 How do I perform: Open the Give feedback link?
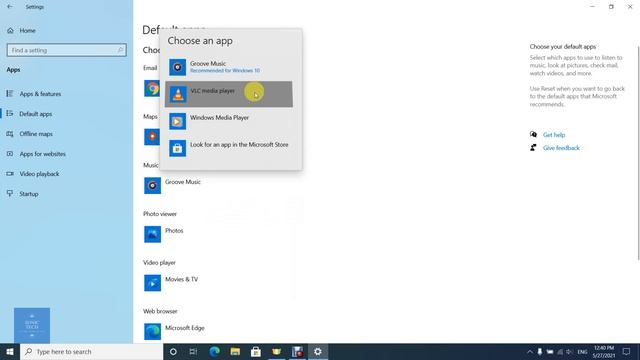point(561,148)
